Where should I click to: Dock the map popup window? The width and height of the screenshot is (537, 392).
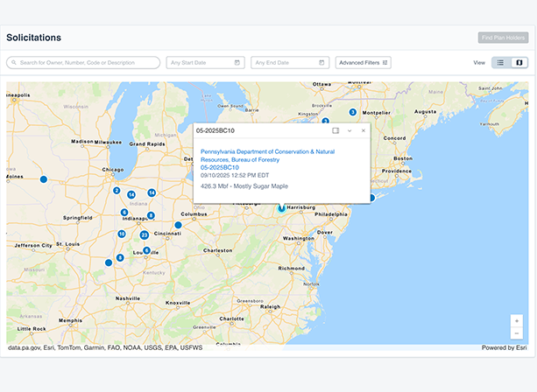(x=336, y=130)
